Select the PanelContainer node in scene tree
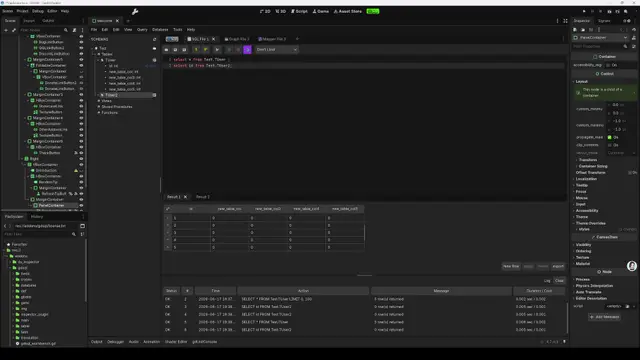Viewport: 640px width, 360px height. [51, 205]
